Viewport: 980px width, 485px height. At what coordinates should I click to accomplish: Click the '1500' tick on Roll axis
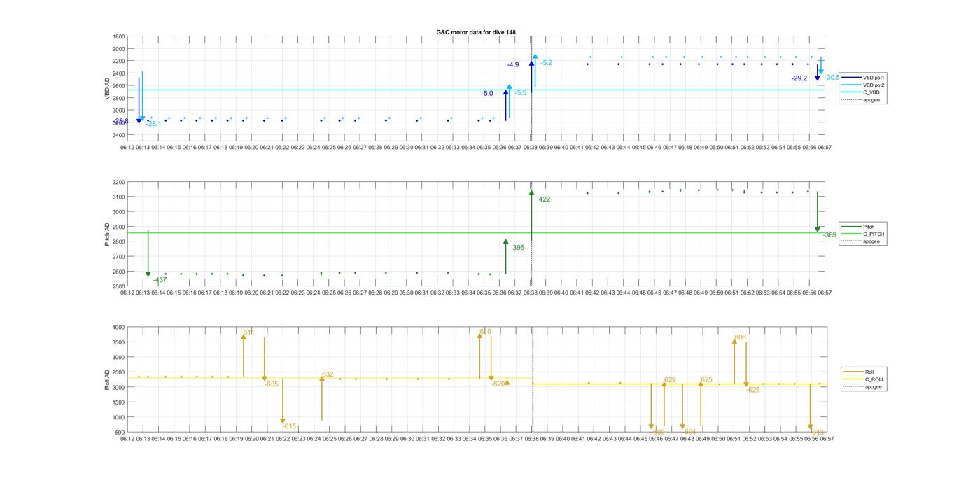tap(119, 402)
